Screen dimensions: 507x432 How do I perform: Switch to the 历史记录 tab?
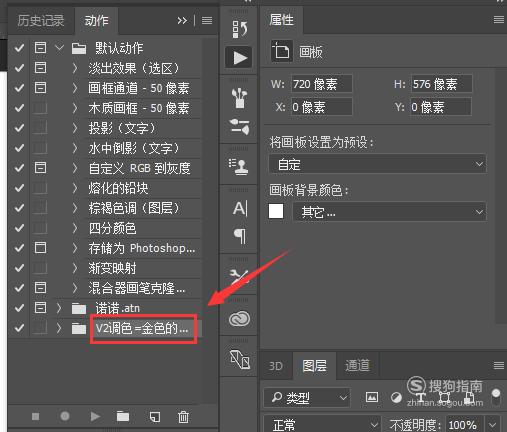tap(41, 21)
